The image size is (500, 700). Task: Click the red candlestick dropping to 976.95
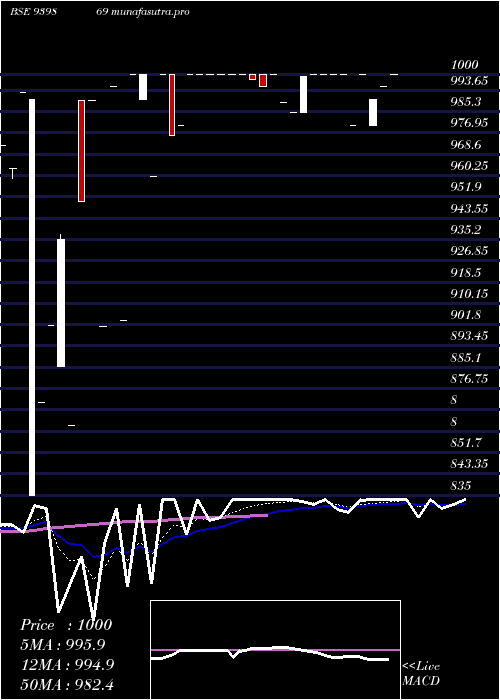click(172, 105)
